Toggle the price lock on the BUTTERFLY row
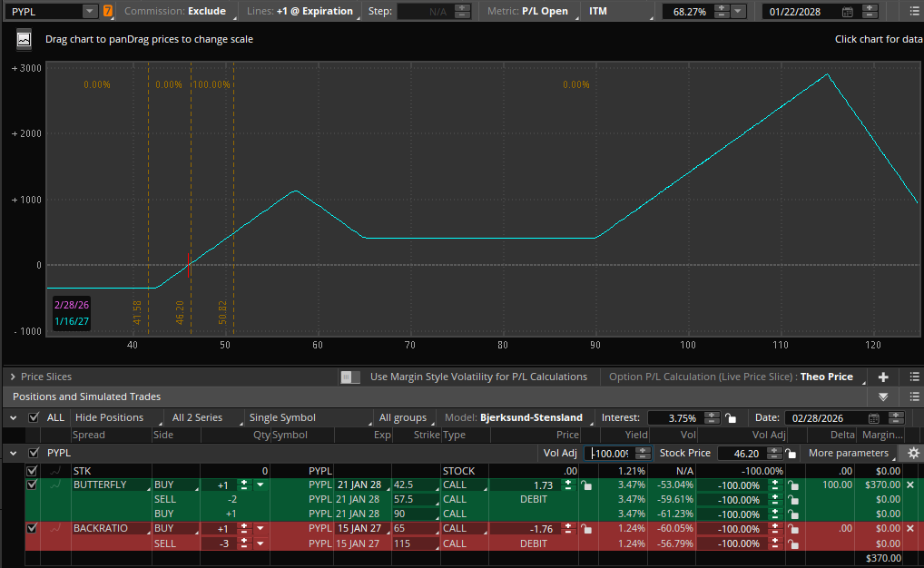This screenshot has width=924, height=568. (586, 485)
